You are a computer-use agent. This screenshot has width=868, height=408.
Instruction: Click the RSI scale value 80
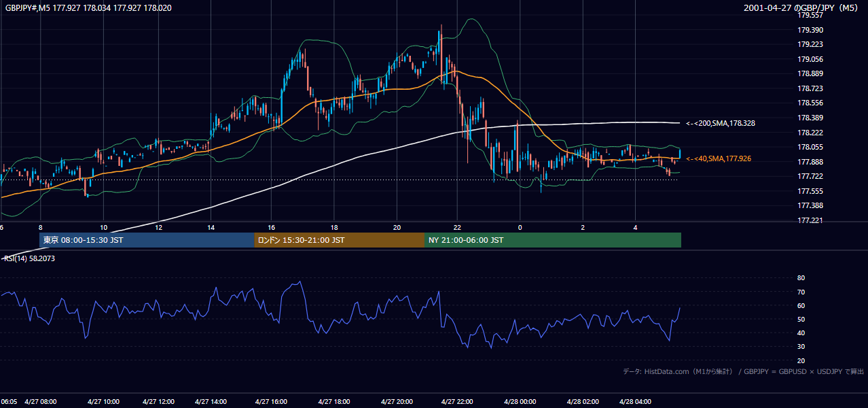[801, 278]
